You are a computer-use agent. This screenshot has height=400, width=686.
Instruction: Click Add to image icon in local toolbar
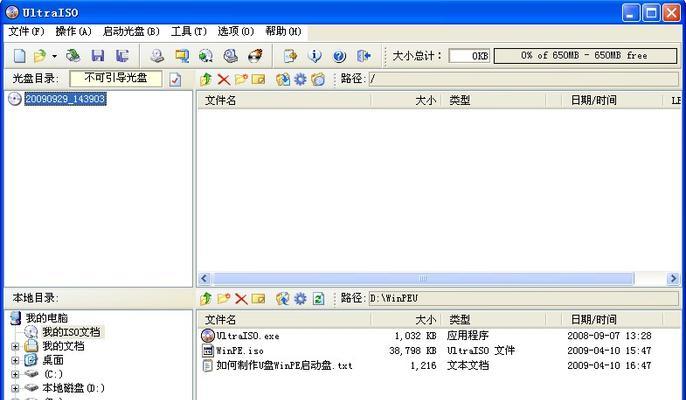click(x=283, y=299)
